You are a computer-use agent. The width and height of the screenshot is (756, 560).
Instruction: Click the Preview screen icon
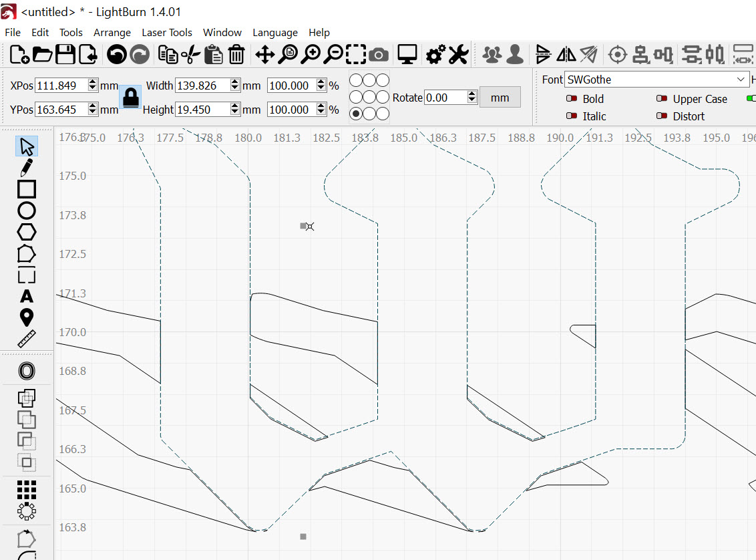tap(407, 55)
